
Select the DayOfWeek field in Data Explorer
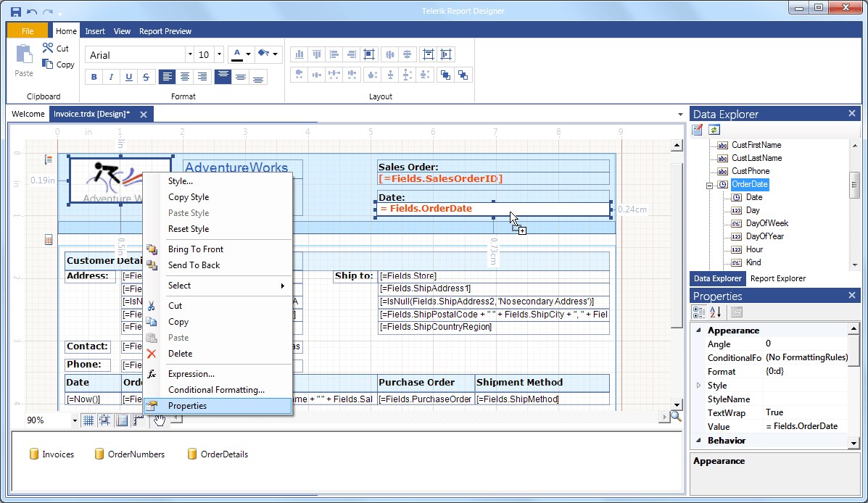tap(760, 223)
